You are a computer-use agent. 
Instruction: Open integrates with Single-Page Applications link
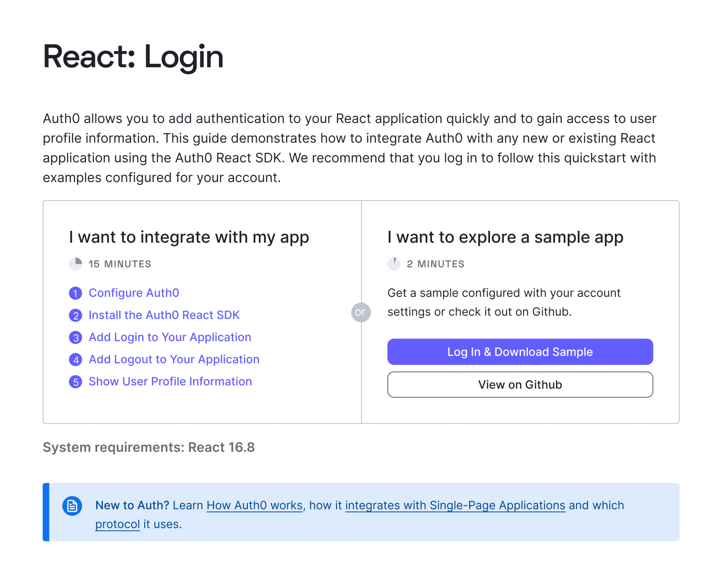click(x=455, y=505)
